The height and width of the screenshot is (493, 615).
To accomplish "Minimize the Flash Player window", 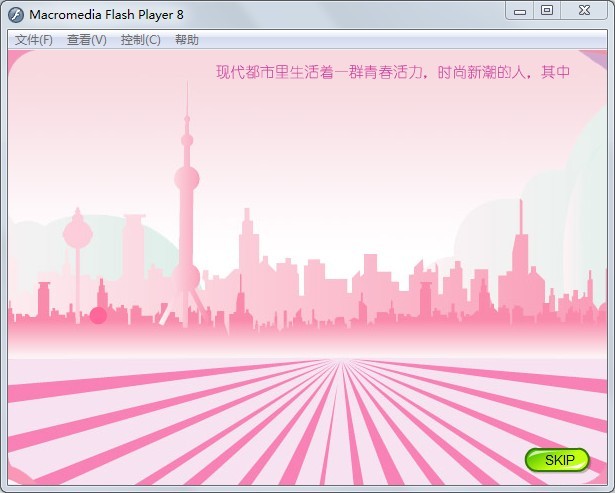I will pos(520,11).
